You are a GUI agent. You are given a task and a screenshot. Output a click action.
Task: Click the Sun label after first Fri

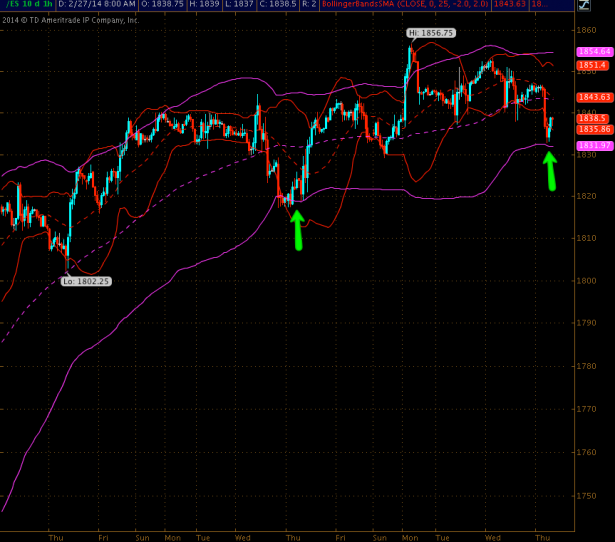coord(142,538)
